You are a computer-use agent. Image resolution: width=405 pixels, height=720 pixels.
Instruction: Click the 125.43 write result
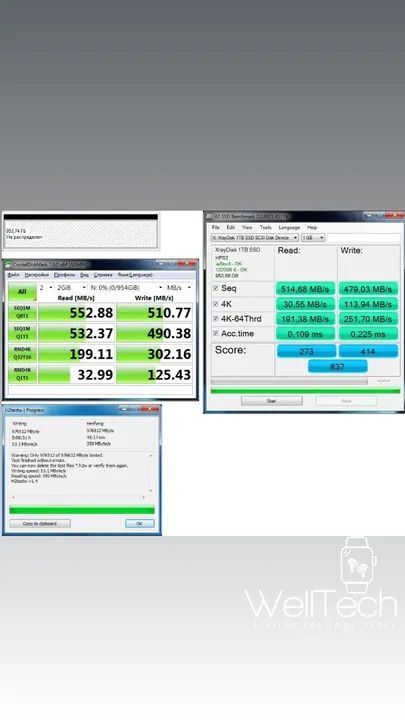pos(154,374)
